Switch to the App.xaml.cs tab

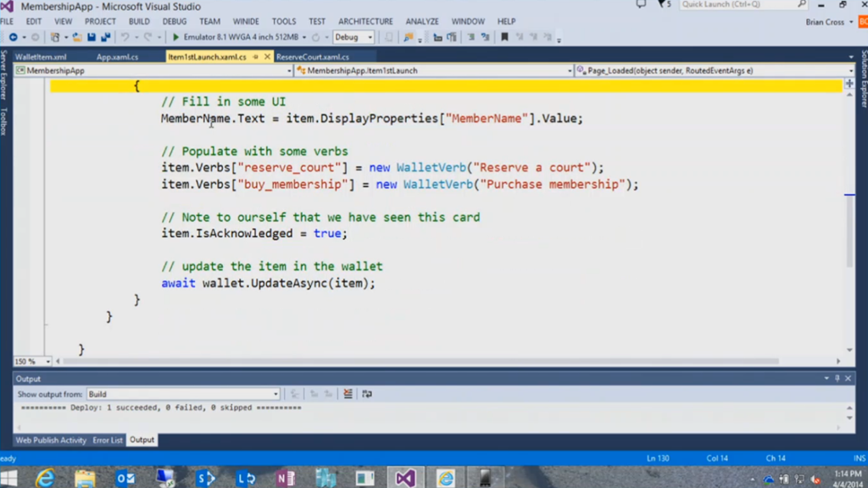[117, 57]
